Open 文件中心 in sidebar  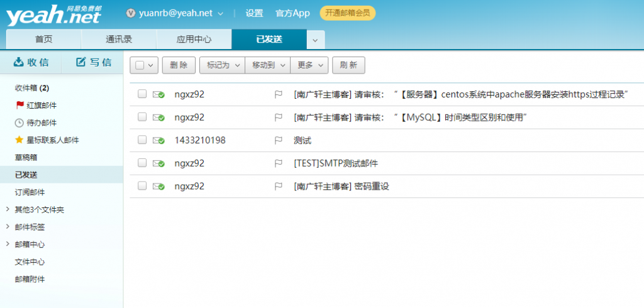pyautogui.click(x=30, y=261)
